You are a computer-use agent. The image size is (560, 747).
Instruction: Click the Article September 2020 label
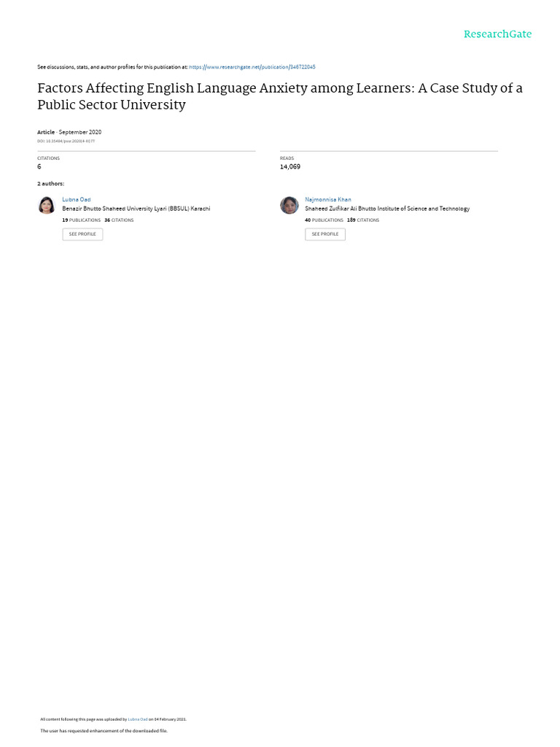pyautogui.click(x=69, y=132)
